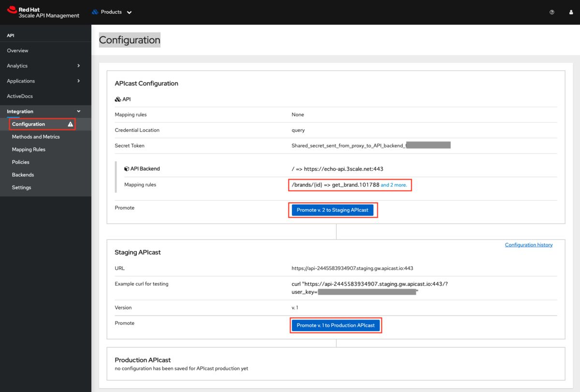Screen dimensions: 580x392
Task: Open the help question mark icon
Action: click(x=552, y=12)
